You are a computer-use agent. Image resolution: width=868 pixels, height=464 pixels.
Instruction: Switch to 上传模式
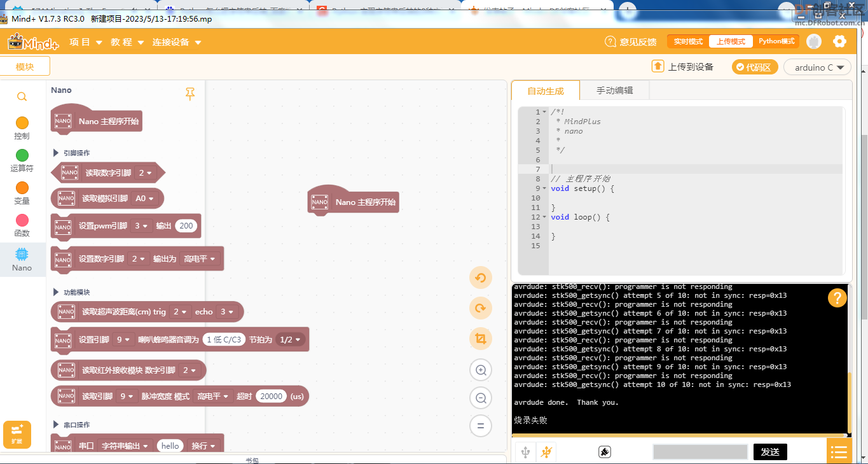click(731, 41)
